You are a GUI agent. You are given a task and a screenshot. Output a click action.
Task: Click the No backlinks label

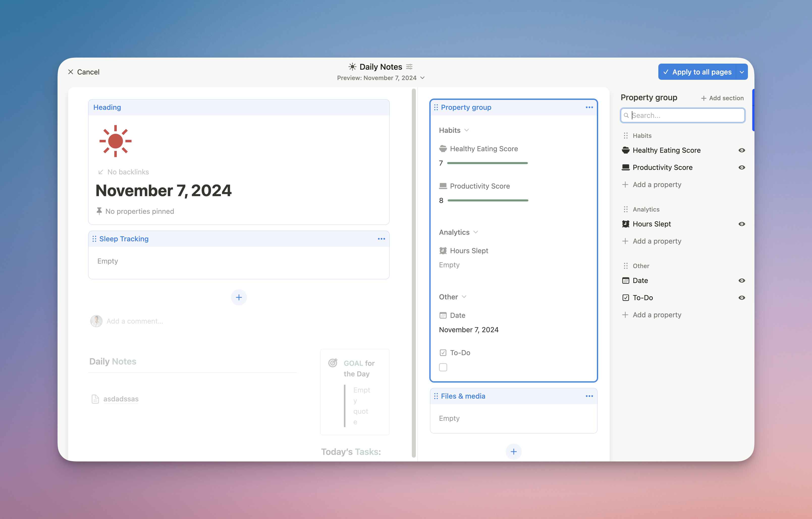[x=128, y=172]
